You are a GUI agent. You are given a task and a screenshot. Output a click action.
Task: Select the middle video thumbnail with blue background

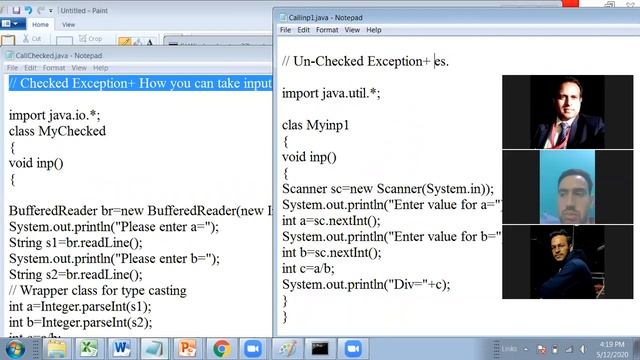coord(568,187)
